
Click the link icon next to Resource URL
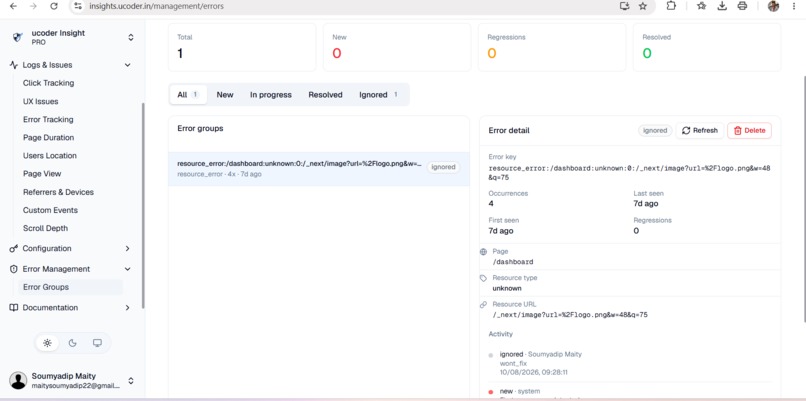pyautogui.click(x=483, y=304)
